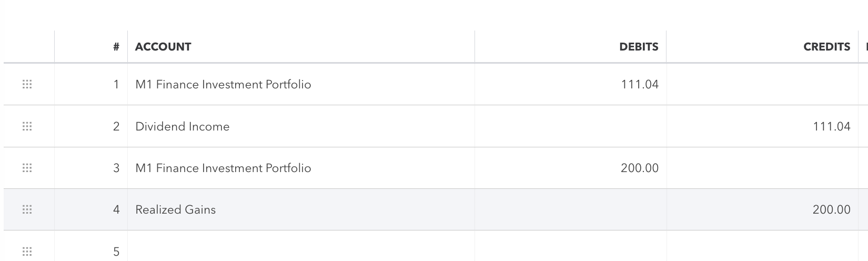Edit the 111.04 credit for Dividend Income
This screenshot has height=261, width=868.
click(831, 126)
